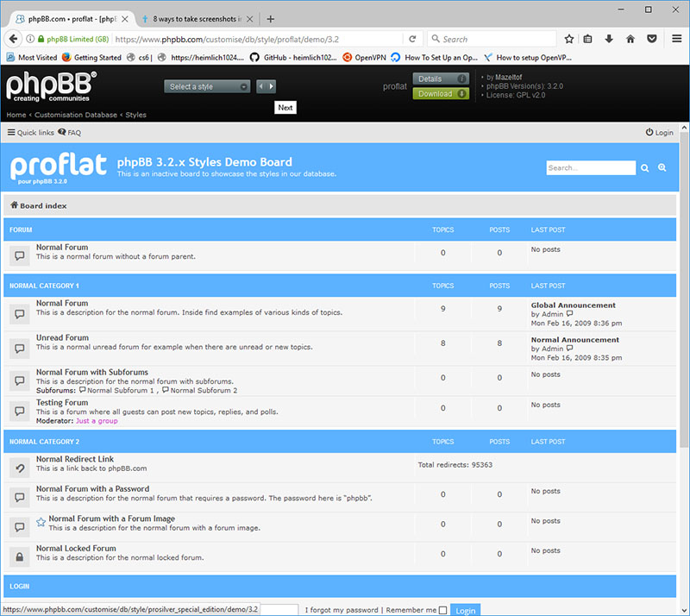Click the Unread Forum speech bubble icon
690x616 pixels.
click(x=19, y=349)
